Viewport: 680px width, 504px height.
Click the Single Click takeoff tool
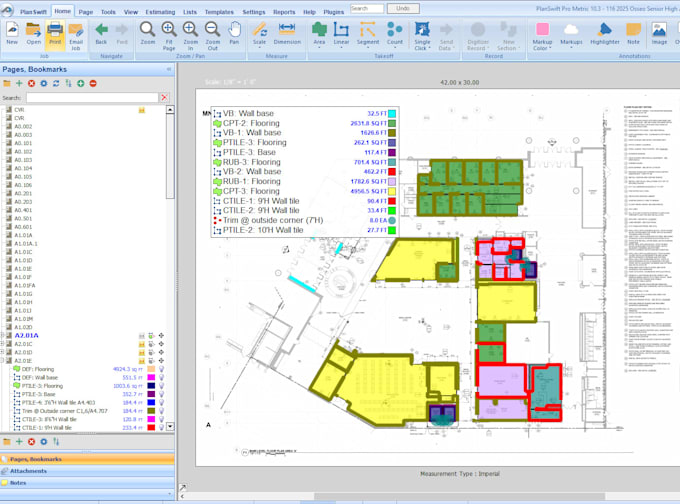pos(422,29)
